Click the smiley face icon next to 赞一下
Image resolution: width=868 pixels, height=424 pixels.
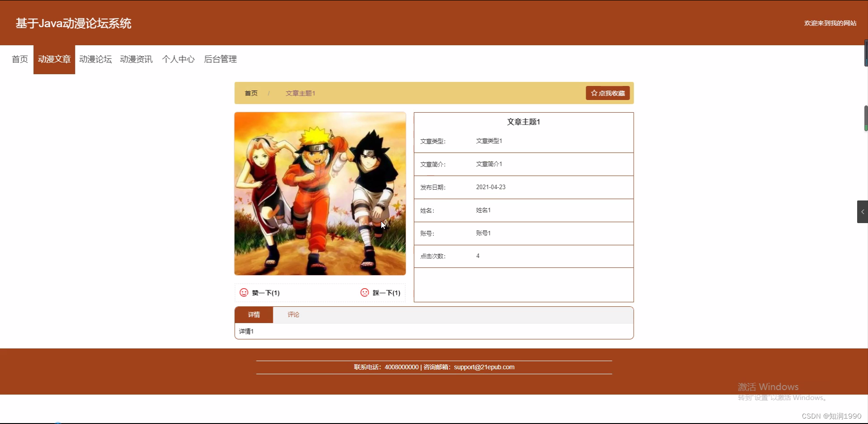click(x=244, y=293)
